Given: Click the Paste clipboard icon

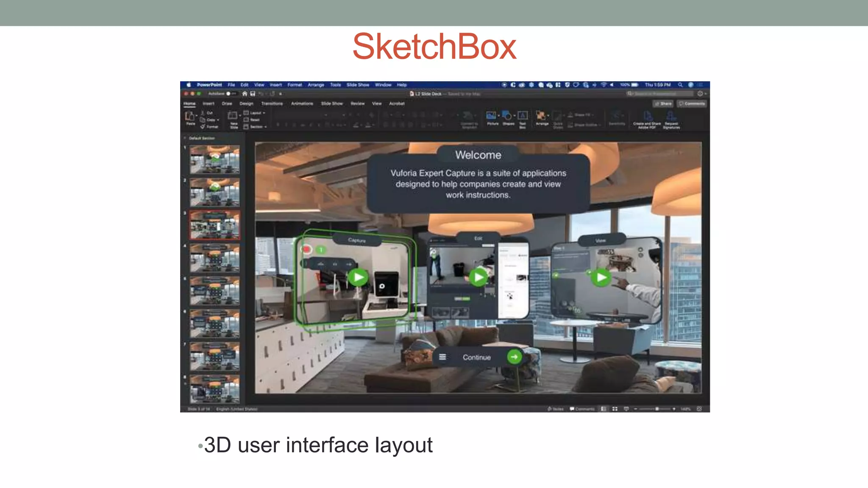Looking at the screenshot, I should [190, 116].
